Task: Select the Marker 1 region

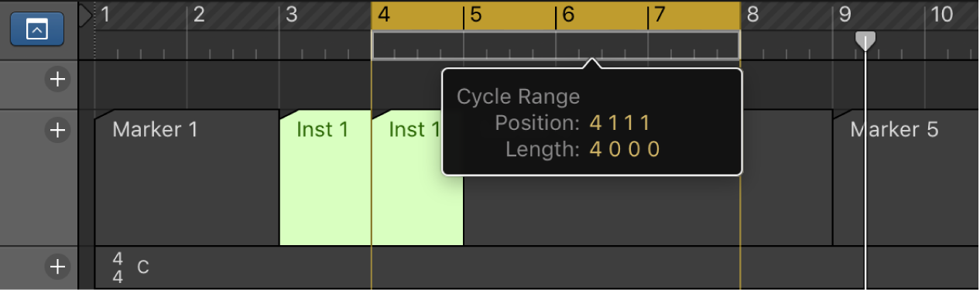Action: (187, 177)
